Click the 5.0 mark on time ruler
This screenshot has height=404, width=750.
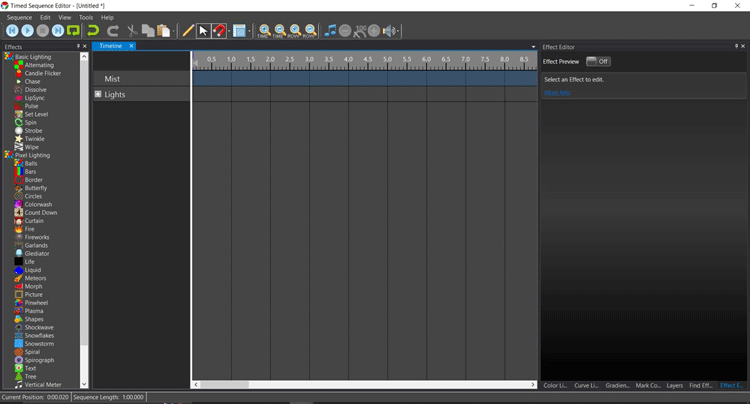coord(387,59)
